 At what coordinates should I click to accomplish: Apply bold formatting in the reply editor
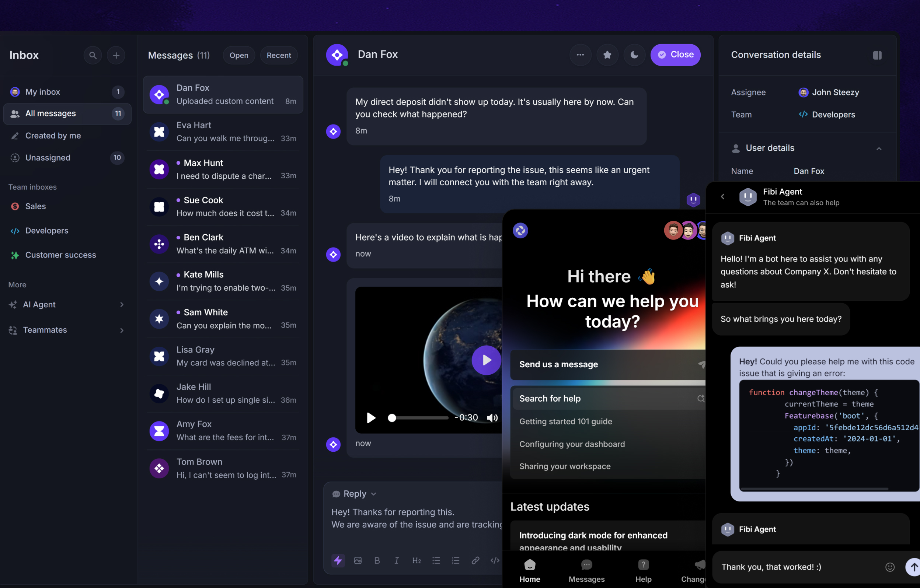(377, 560)
